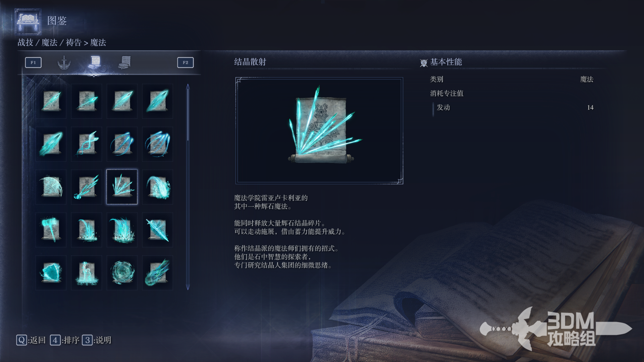Select the spiral twist spell scroll
The height and width of the screenshot is (362, 644).
[87, 144]
